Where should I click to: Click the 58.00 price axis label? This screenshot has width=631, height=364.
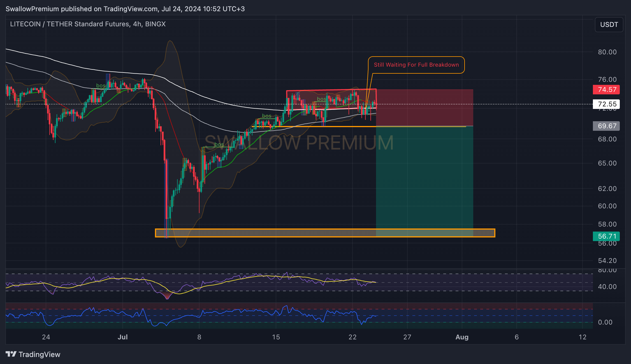point(607,224)
